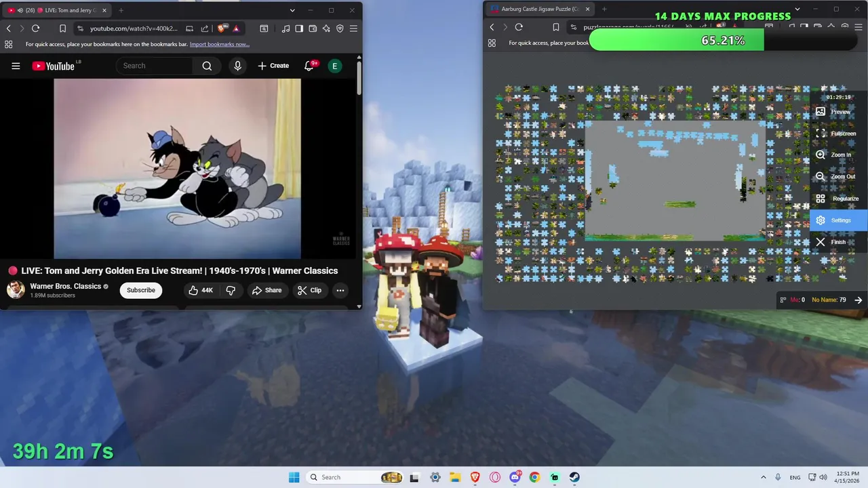This screenshot has width=868, height=488.
Task: Click next arrow beside No Name score
Action: click(858, 300)
